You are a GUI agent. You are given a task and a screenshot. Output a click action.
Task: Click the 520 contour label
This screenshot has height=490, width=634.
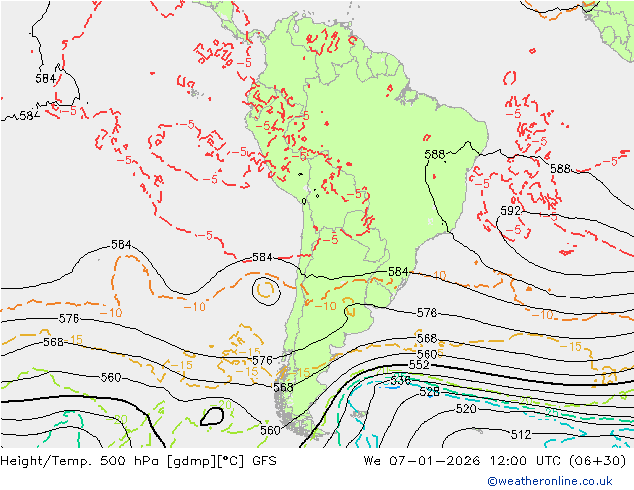pyautogui.click(x=465, y=409)
